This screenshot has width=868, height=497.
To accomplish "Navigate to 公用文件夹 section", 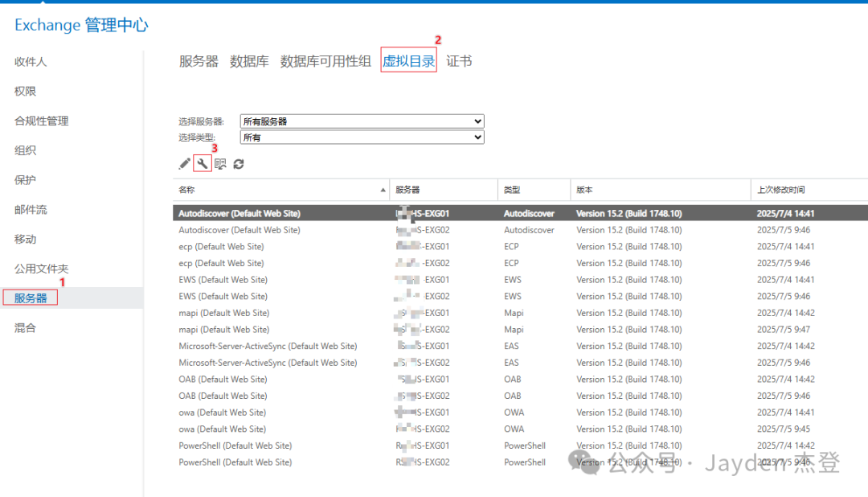I will pyautogui.click(x=41, y=269).
